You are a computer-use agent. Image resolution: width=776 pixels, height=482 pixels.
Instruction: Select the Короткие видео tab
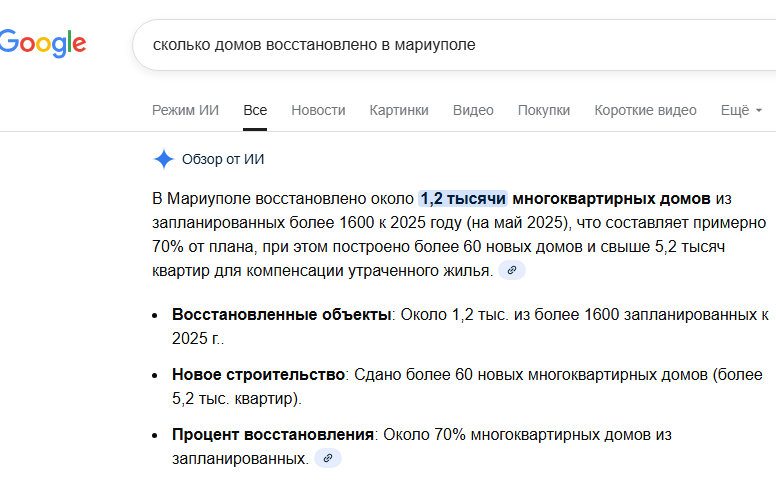pos(645,110)
